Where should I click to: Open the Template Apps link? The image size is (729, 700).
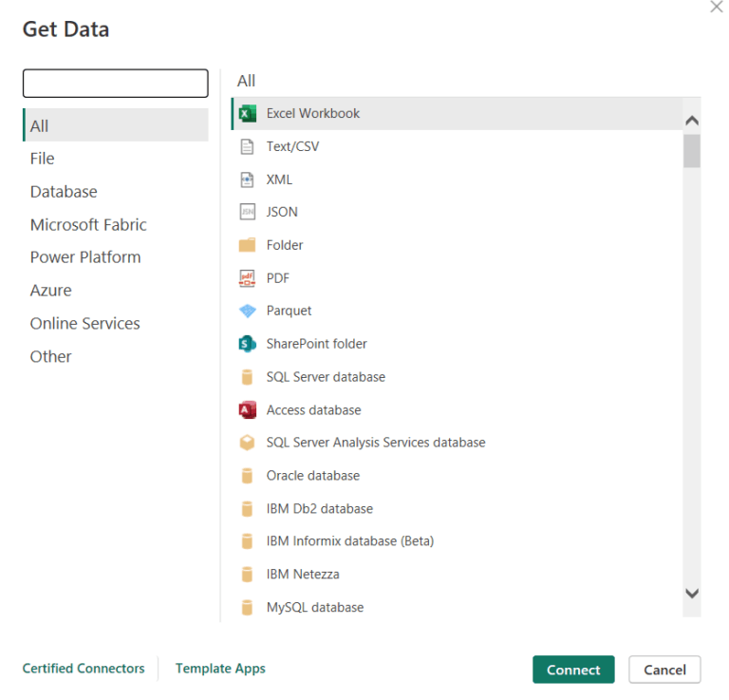click(x=220, y=669)
